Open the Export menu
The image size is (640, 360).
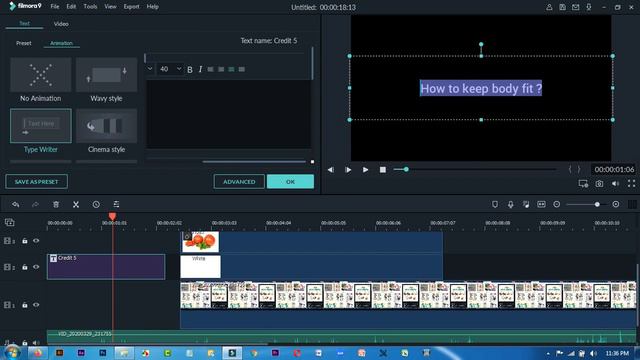pos(131,7)
